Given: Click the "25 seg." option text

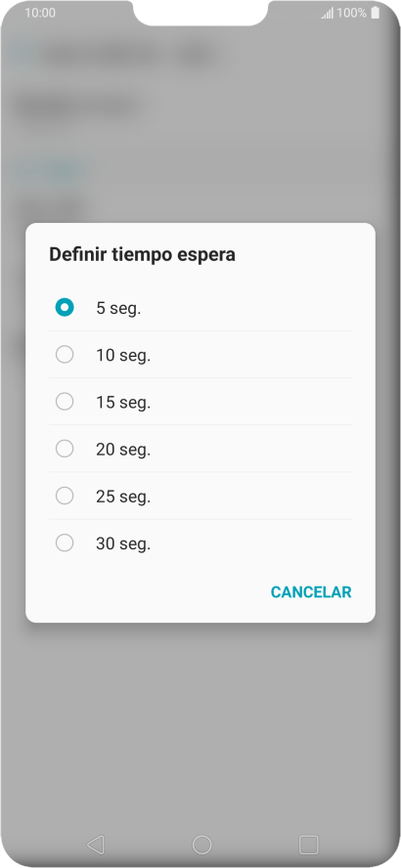Looking at the screenshot, I should (123, 497).
